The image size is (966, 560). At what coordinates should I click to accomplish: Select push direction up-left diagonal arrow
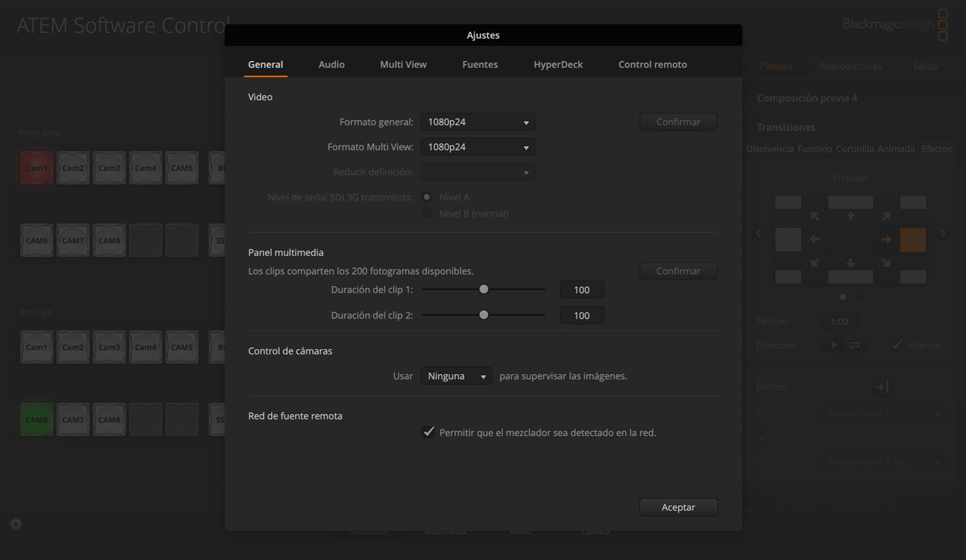[x=815, y=216]
